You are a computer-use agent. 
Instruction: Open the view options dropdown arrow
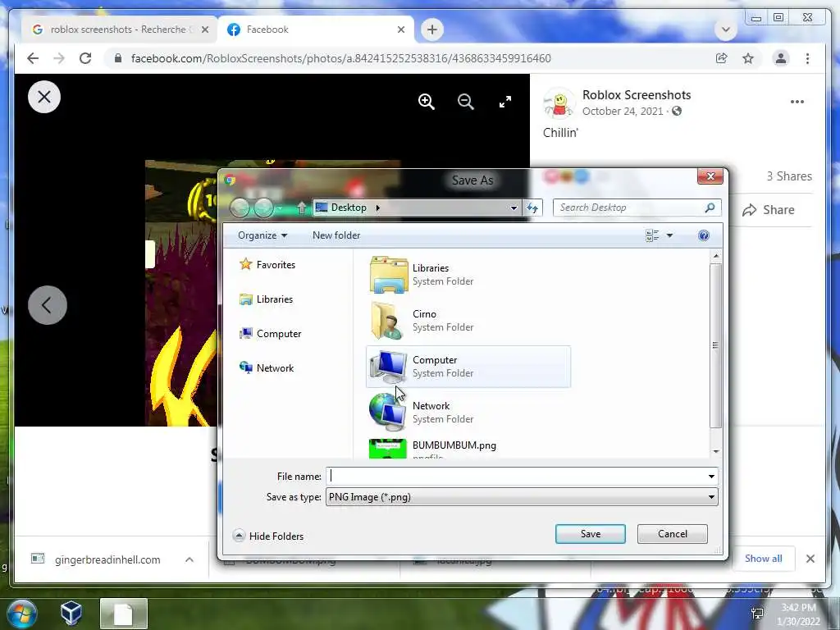pos(669,235)
